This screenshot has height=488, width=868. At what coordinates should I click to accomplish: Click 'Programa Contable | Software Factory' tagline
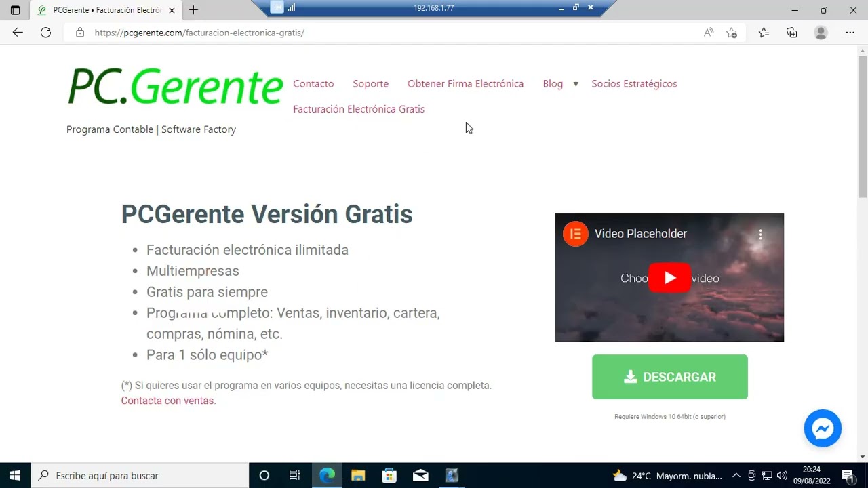tap(151, 129)
